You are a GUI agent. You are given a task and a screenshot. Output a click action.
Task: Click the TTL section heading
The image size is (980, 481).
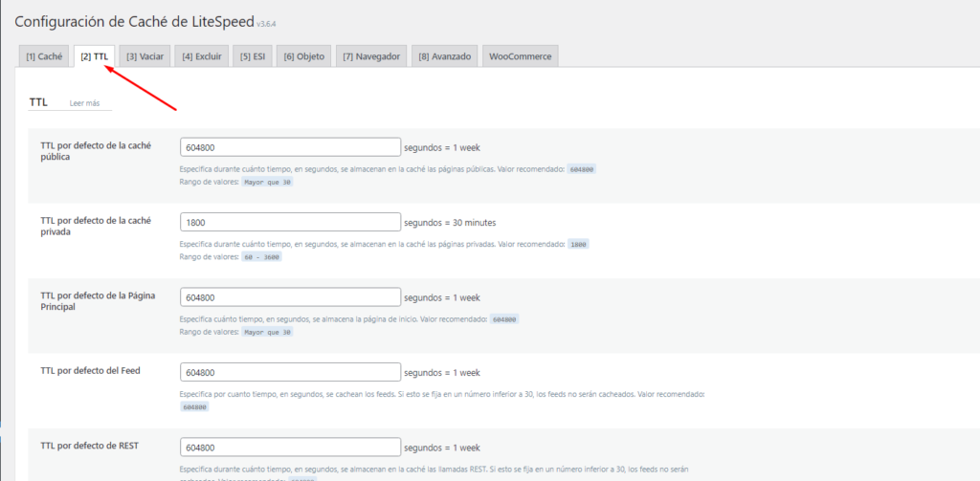tap(38, 102)
